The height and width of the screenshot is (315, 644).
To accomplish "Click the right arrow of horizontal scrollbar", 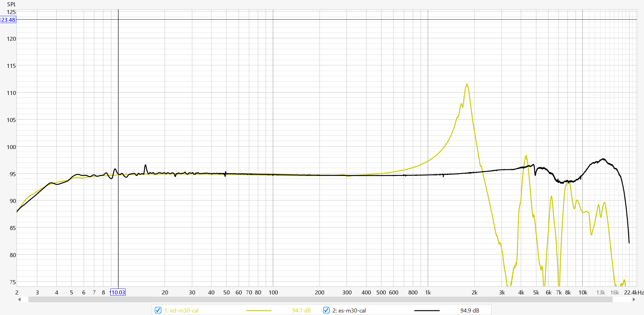I will click(634, 299).
